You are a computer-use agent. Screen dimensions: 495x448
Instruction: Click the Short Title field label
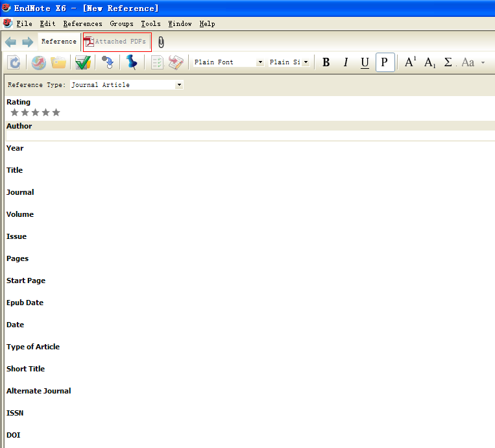[x=25, y=369]
